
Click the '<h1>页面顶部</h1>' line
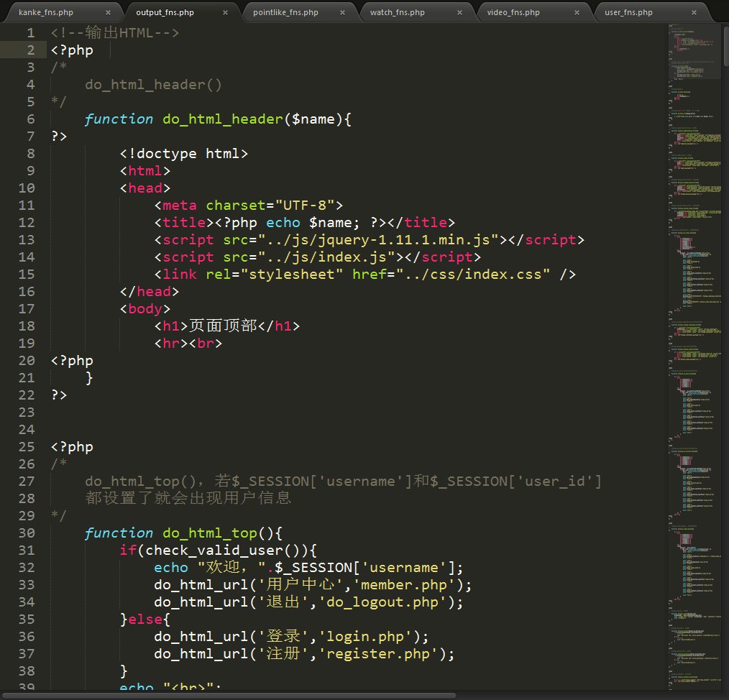[227, 326]
